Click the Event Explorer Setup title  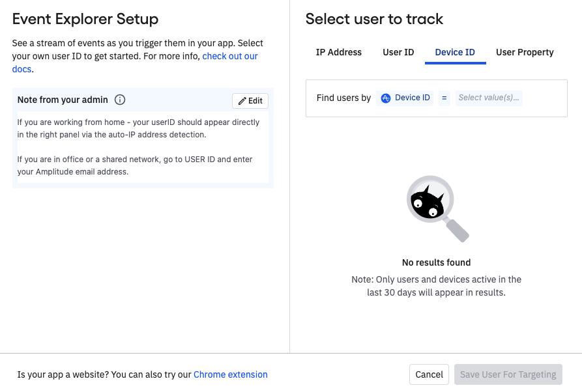[85, 20]
